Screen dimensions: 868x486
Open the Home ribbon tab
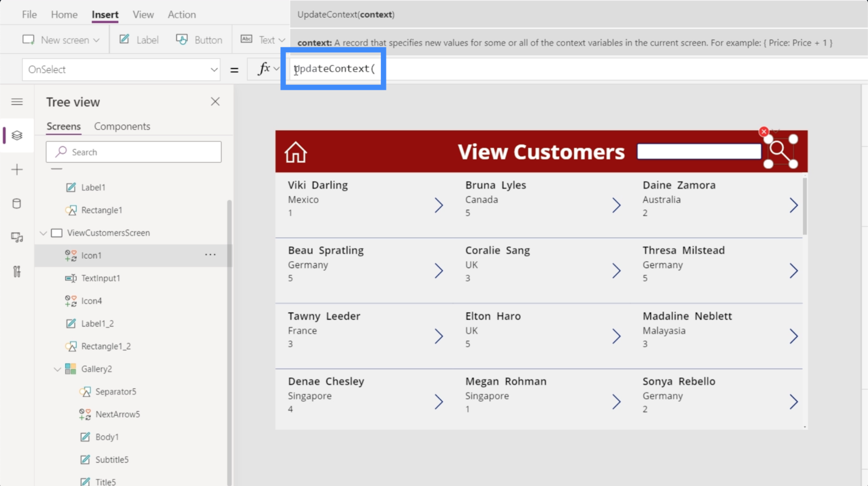[x=64, y=14]
